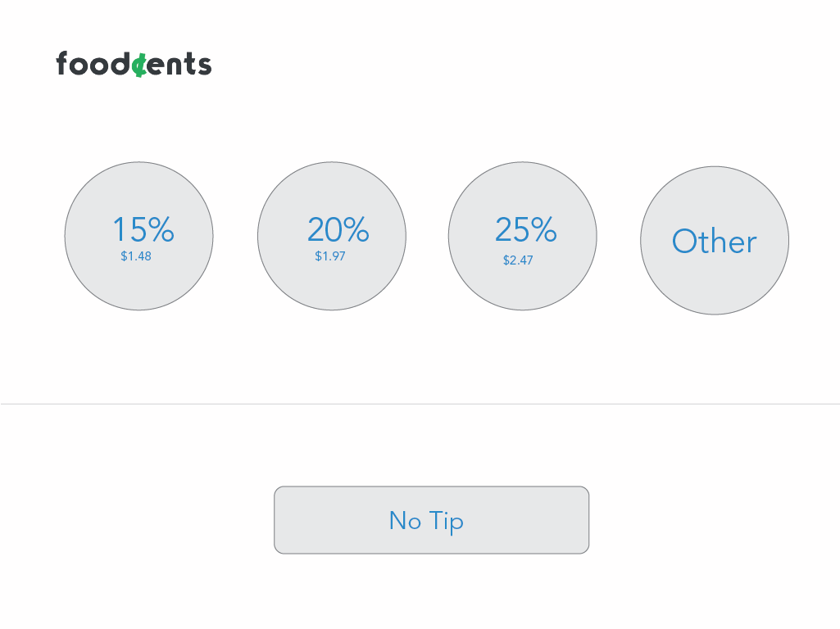
Task: Click the foodcents logo
Action: (x=134, y=64)
